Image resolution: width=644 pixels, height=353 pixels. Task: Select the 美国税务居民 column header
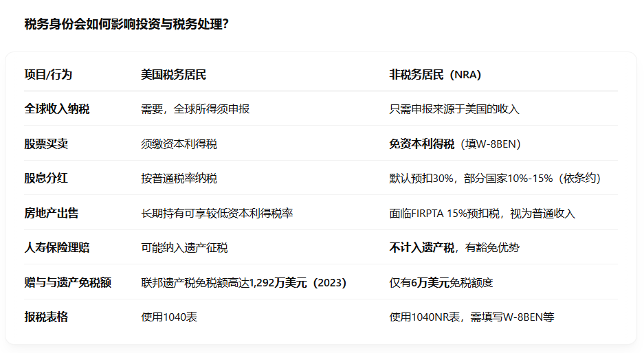coord(173,74)
